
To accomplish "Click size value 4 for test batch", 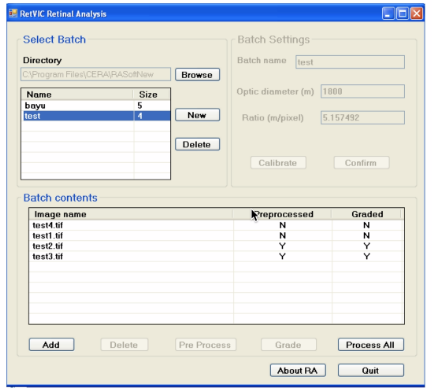I will 140,116.
